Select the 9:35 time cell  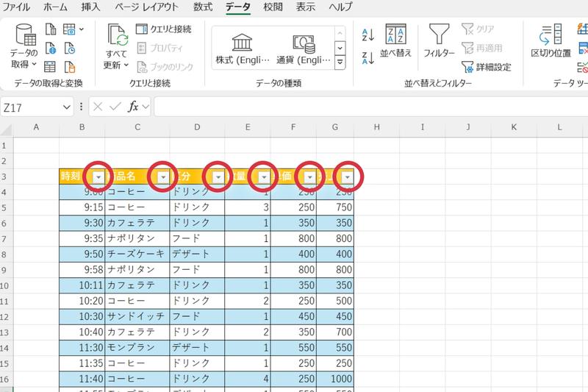coord(82,238)
